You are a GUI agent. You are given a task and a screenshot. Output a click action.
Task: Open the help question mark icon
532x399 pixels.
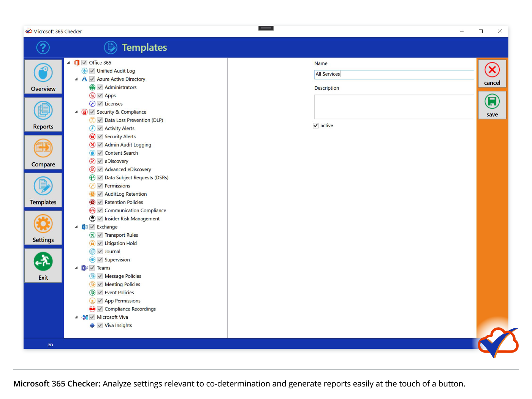click(43, 47)
